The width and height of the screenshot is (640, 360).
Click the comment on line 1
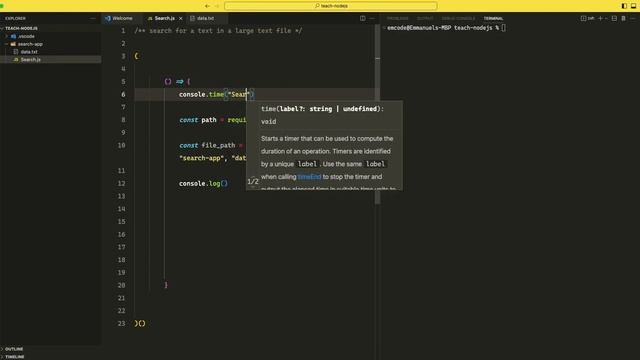[218, 31]
